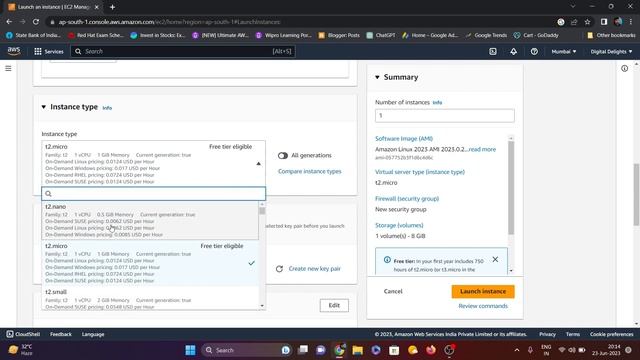Select the Launch an instance browser tab
This screenshot has width=640, height=360.
click(53, 7)
